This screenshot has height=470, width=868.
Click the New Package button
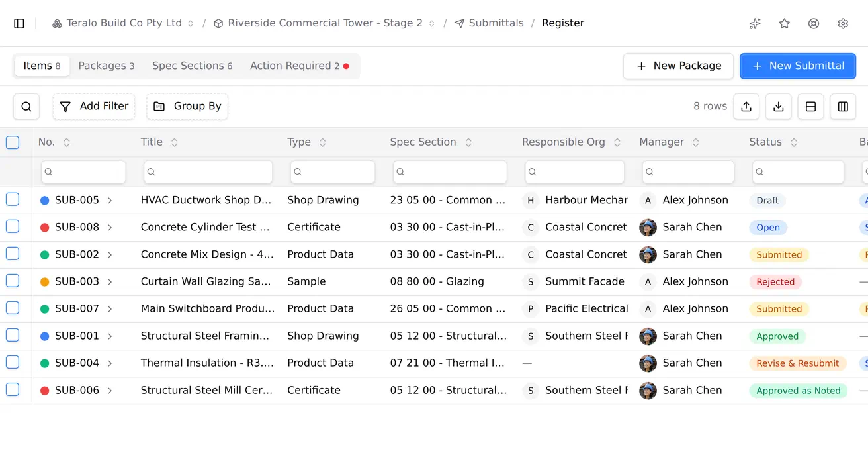pyautogui.click(x=678, y=66)
